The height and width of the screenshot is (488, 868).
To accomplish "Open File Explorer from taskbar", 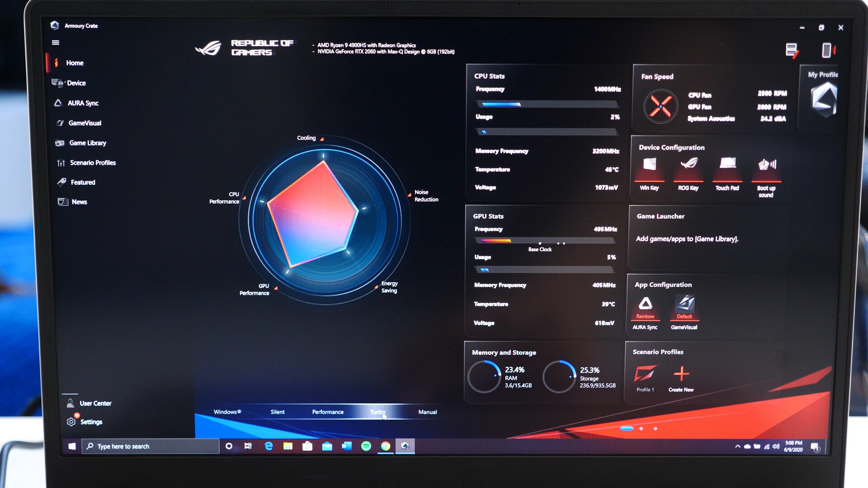I will tap(288, 446).
